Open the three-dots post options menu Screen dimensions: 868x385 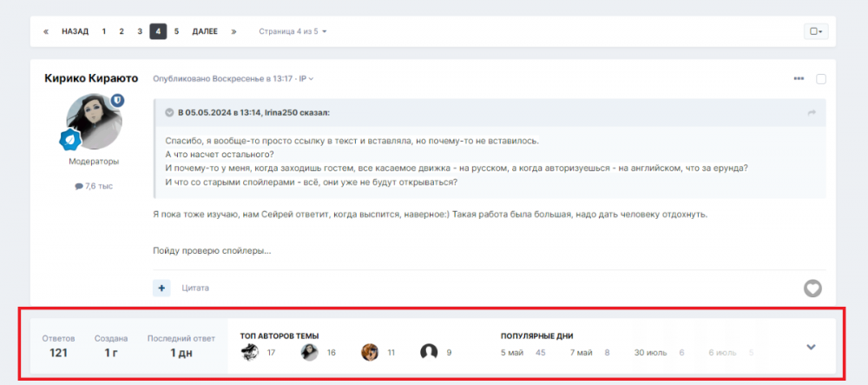[x=799, y=79]
